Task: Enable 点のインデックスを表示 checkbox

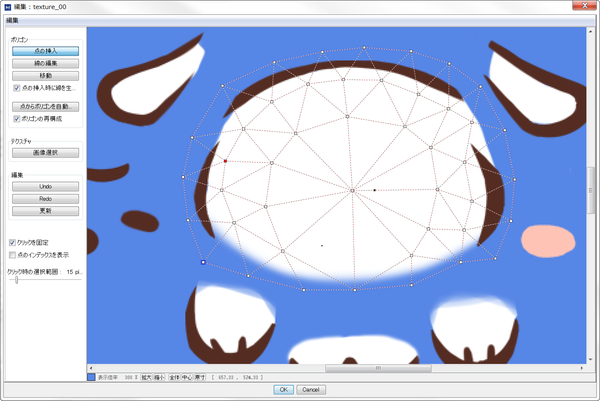Action: (12, 255)
